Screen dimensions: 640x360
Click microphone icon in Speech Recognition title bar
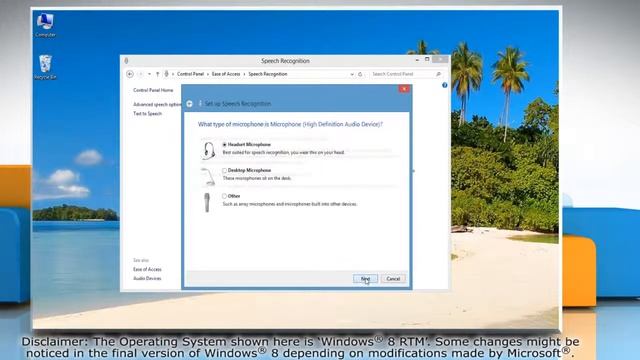click(127, 61)
